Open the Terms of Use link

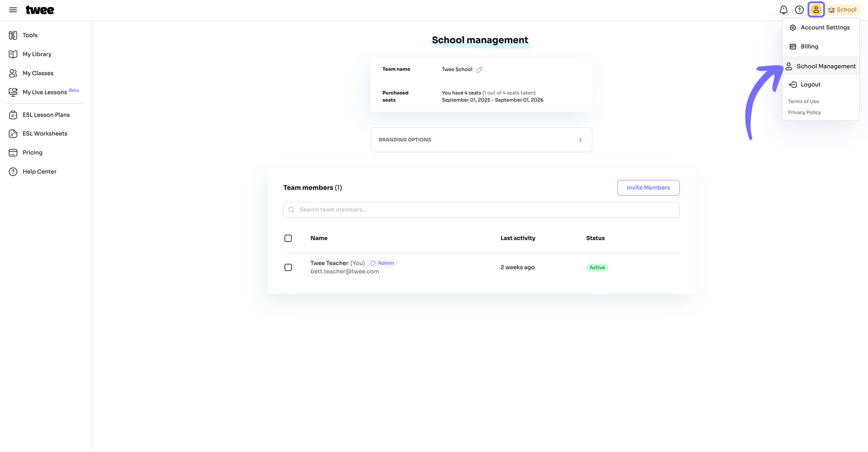tap(803, 101)
